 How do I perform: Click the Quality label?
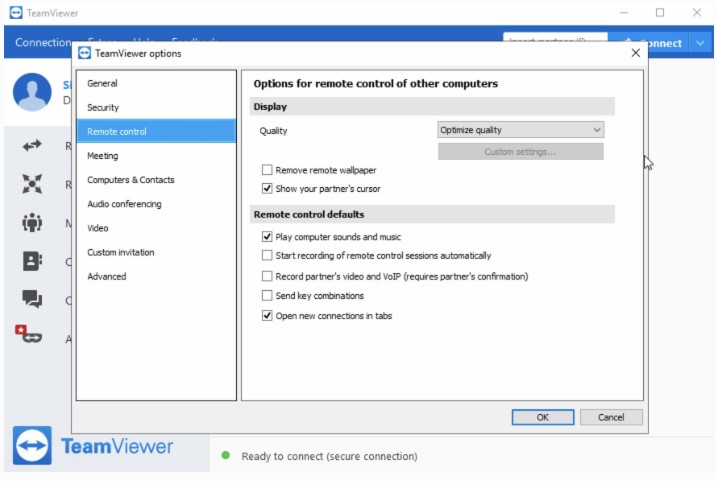coord(273,131)
